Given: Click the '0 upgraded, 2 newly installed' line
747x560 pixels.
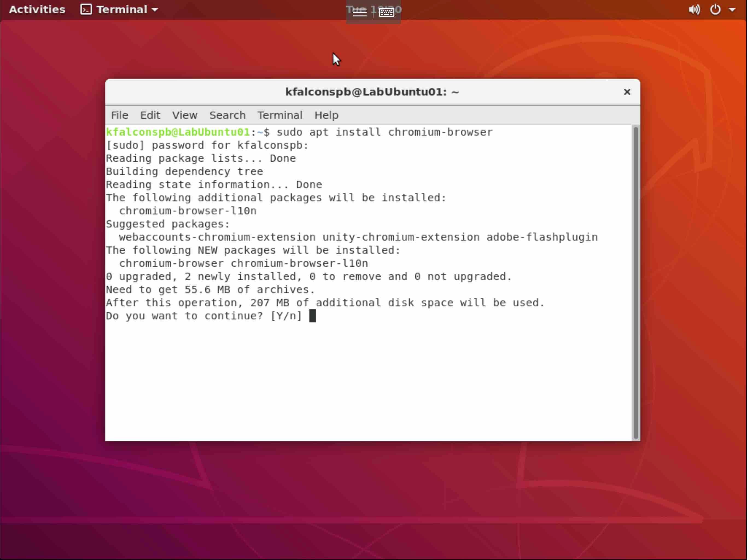Looking at the screenshot, I should tap(309, 277).
